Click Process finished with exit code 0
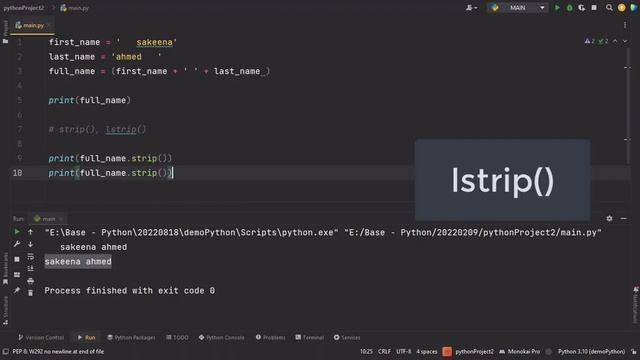 click(x=130, y=291)
